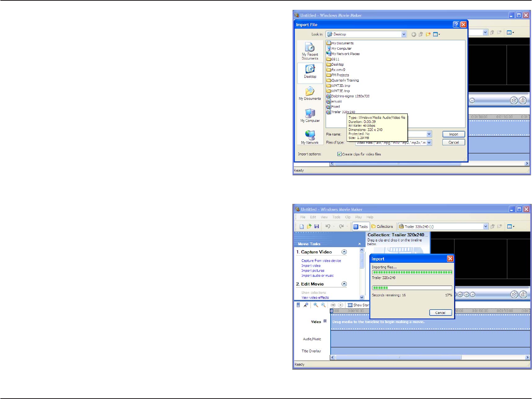Open the View menu in the menu bar

(x=324, y=218)
